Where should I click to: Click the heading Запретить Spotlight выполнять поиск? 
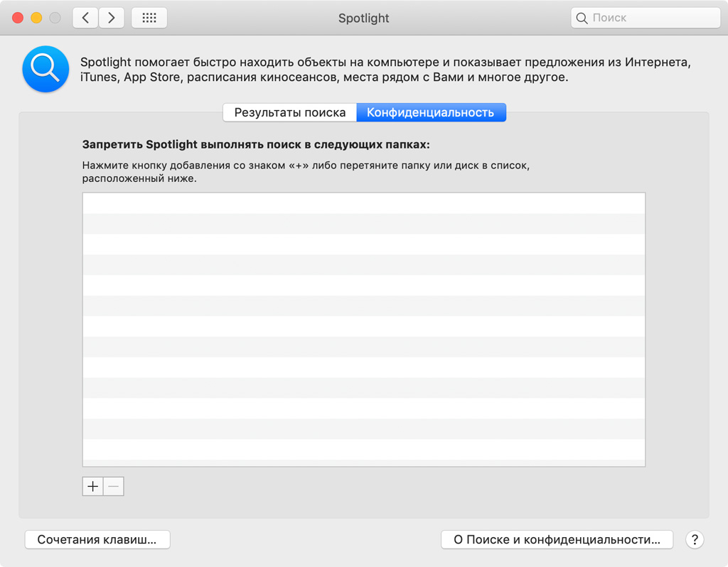(x=256, y=144)
